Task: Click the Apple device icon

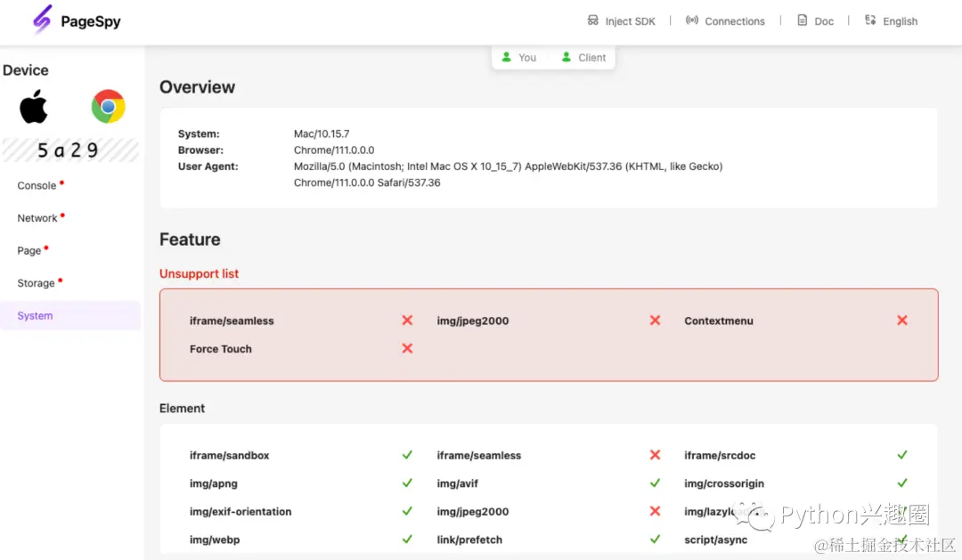Action: pyautogui.click(x=33, y=107)
